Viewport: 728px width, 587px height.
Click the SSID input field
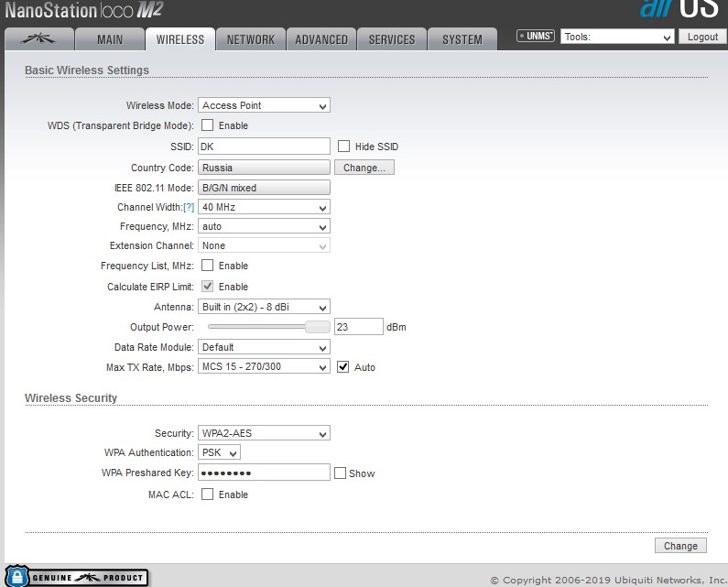tap(264, 147)
